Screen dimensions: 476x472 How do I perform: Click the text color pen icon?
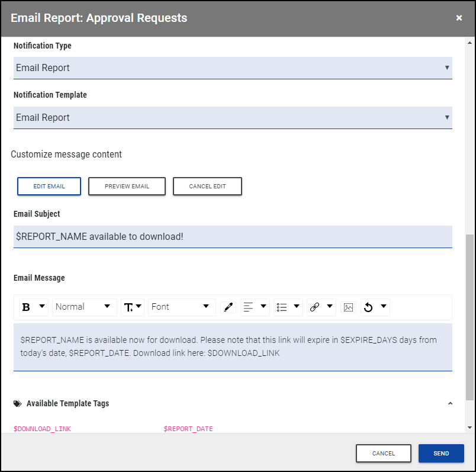point(227,307)
